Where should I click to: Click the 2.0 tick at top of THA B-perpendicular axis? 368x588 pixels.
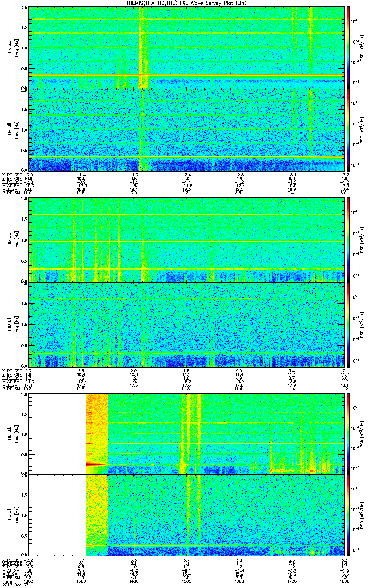pos(24,9)
